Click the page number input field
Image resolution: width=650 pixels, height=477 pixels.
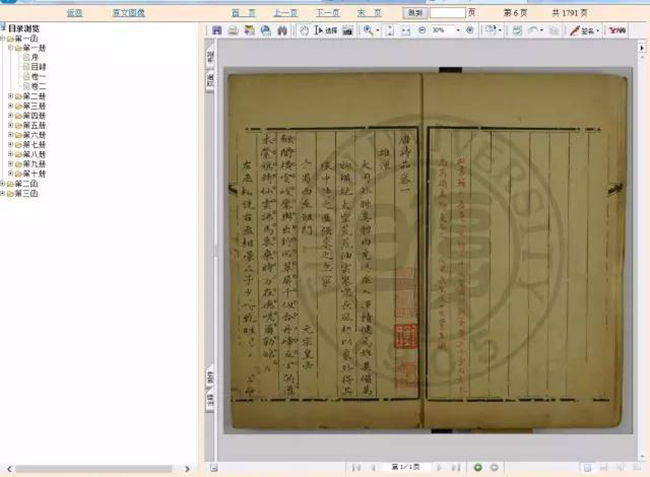coord(448,13)
